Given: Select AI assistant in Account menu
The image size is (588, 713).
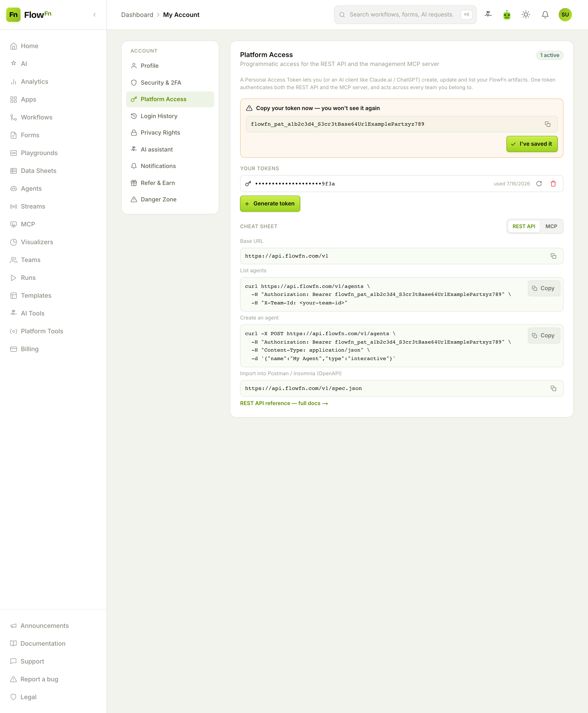Looking at the screenshot, I should pos(170,150).
